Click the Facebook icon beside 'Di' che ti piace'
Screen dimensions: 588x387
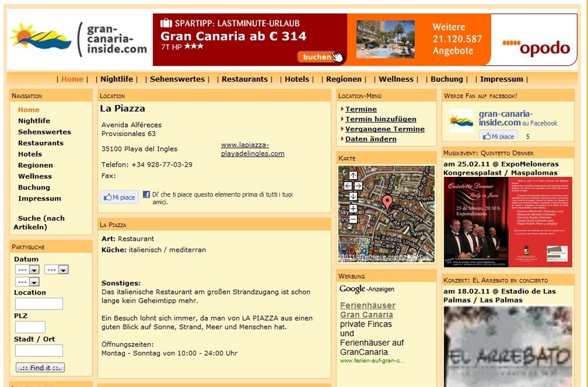tap(146, 194)
